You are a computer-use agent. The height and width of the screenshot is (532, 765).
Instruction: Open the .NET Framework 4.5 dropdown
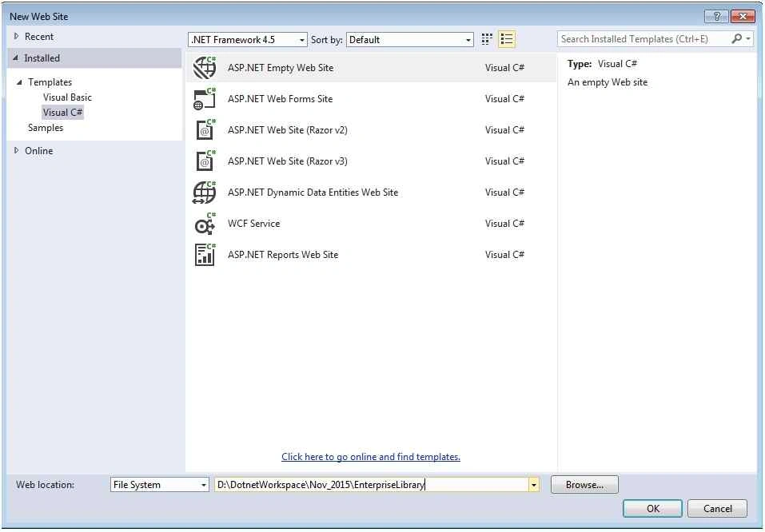coord(248,39)
